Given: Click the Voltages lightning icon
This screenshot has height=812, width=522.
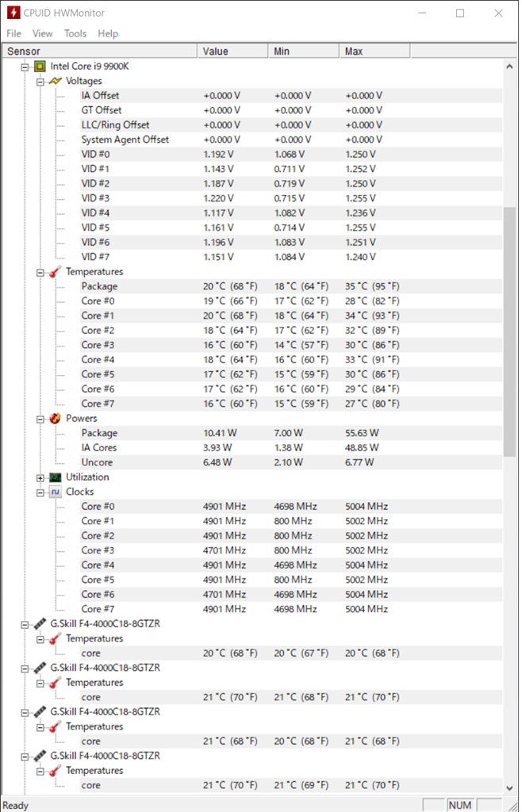Looking at the screenshot, I should click(55, 81).
